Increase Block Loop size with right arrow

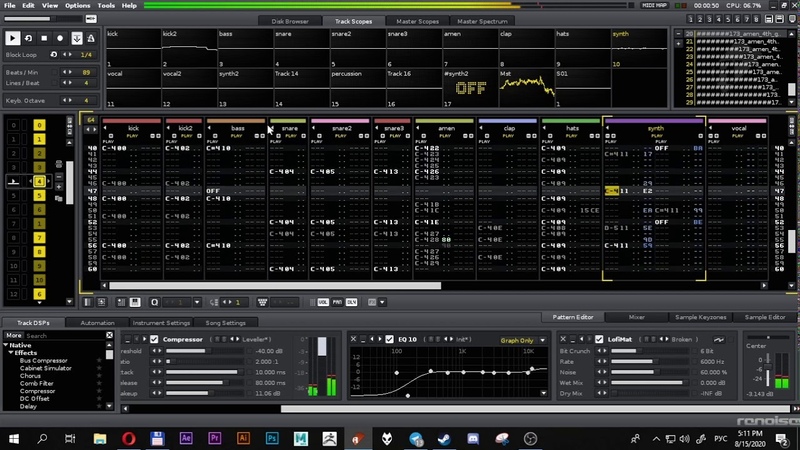pos(69,55)
